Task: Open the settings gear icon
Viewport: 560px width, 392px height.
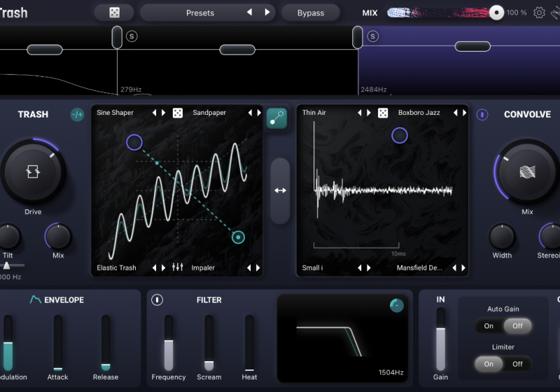Action: [539, 13]
